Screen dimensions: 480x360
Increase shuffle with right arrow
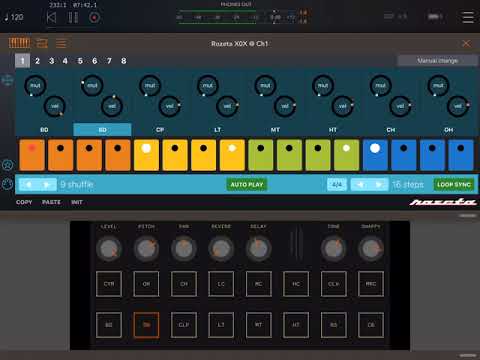(47, 184)
